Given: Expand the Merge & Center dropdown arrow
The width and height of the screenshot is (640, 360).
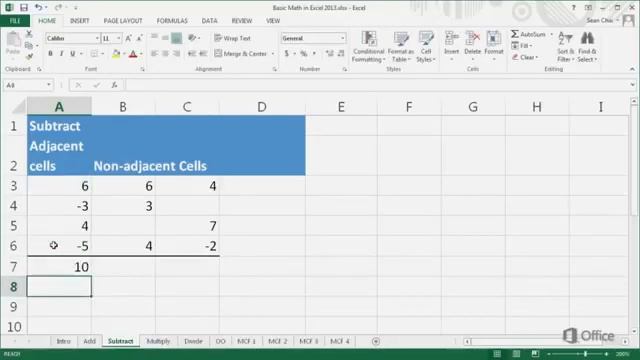Looking at the screenshot, I should tap(273, 53).
